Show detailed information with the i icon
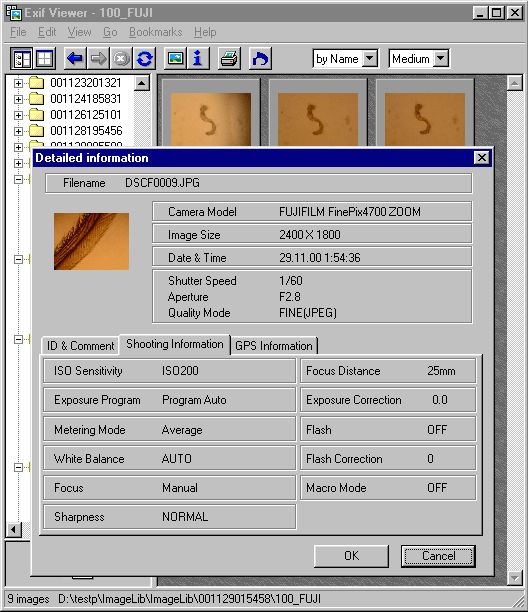Screen dimensions: 528x612 coord(198,59)
